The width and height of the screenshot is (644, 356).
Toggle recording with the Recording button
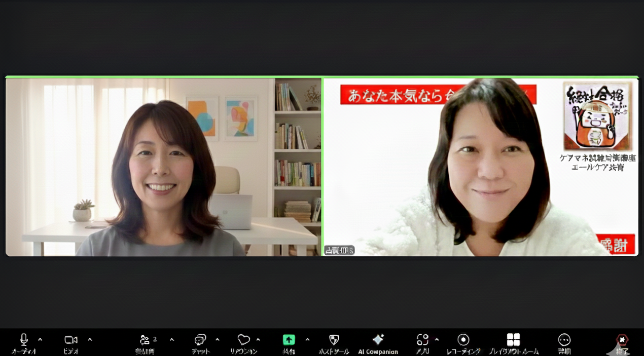click(463, 340)
